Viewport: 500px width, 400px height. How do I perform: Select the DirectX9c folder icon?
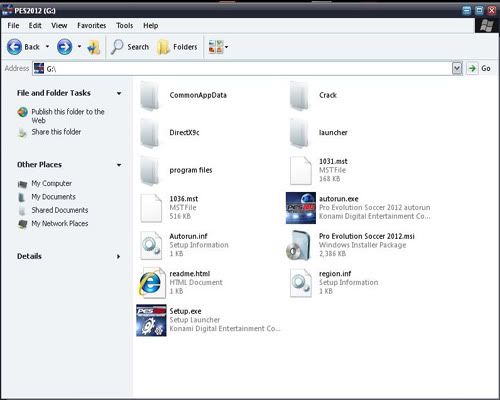click(x=149, y=133)
